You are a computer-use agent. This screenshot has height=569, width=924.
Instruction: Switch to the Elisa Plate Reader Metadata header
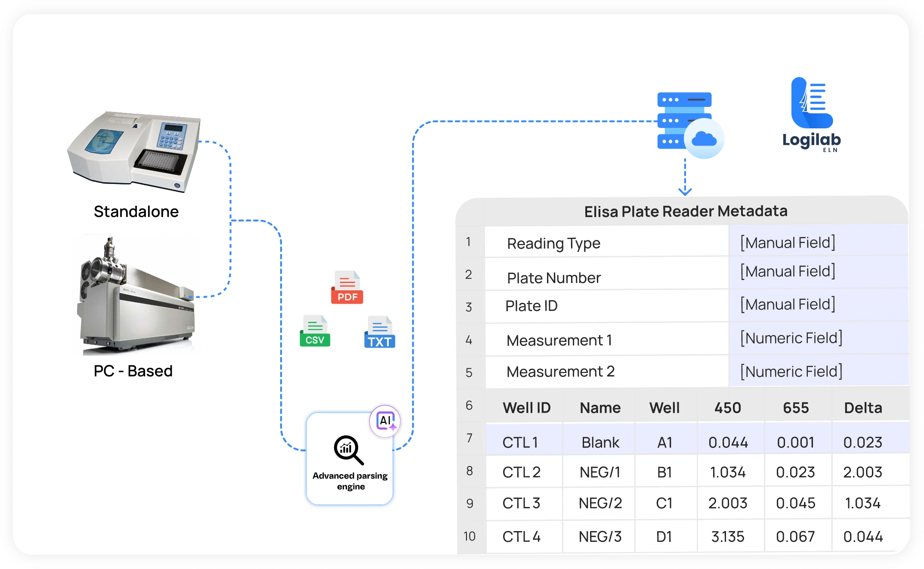click(686, 211)
